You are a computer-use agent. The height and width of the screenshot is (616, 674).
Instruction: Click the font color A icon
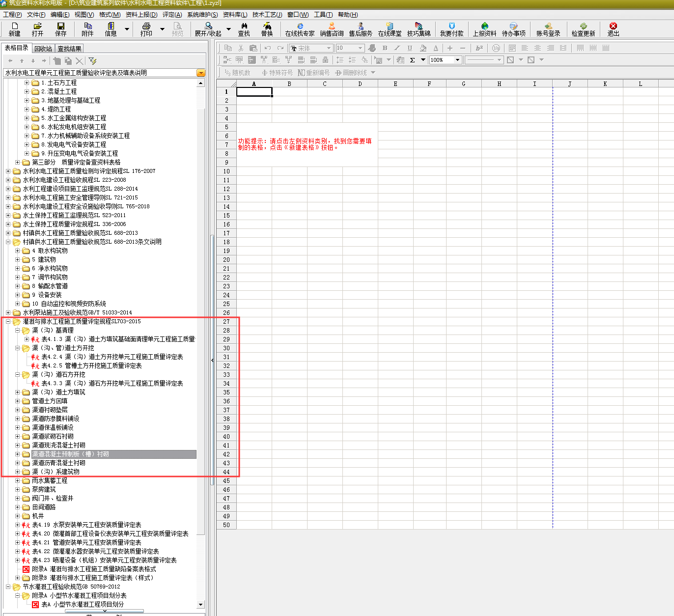[436, 48]
